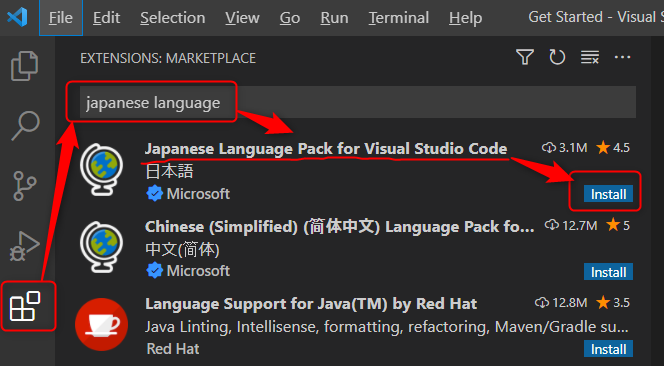Viewport: 664px width, 366px height.
Task: Click Microsoft verified badge under Chinese pack
Action: [154, 271]
